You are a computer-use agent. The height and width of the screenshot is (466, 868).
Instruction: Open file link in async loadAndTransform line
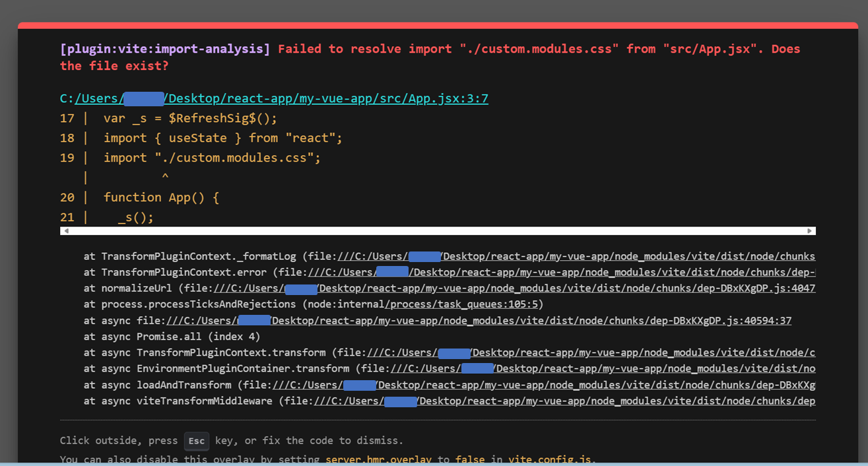tap(544, 385)
